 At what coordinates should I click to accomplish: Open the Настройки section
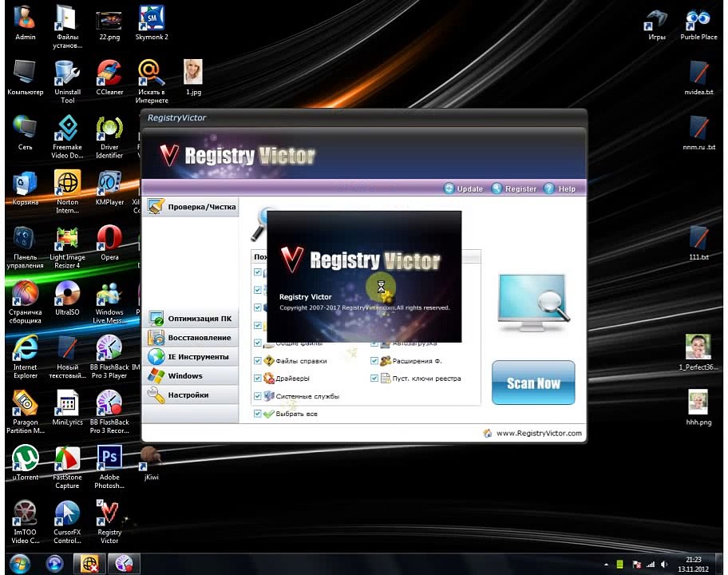192,395
